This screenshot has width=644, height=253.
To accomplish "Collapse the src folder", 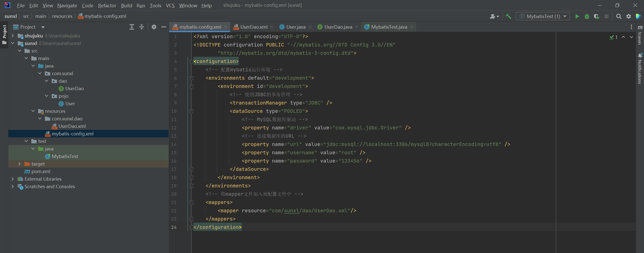I will 19,51.
